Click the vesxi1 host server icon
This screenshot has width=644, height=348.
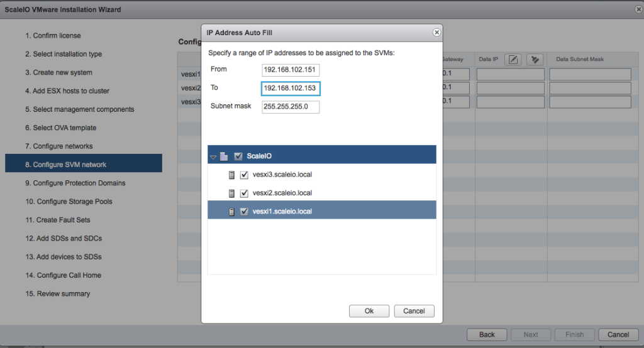[x=231, y=212]
